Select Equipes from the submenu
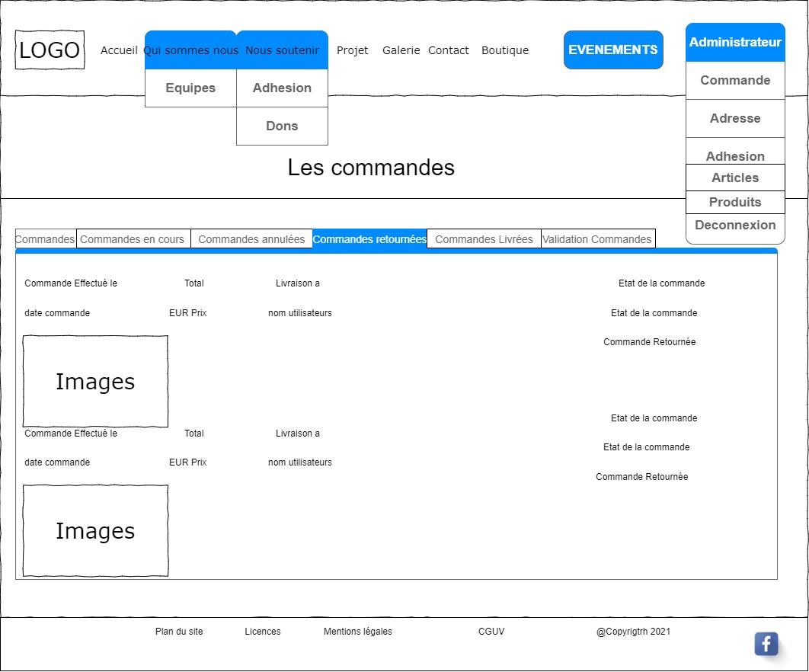 (x=190, y=88)
